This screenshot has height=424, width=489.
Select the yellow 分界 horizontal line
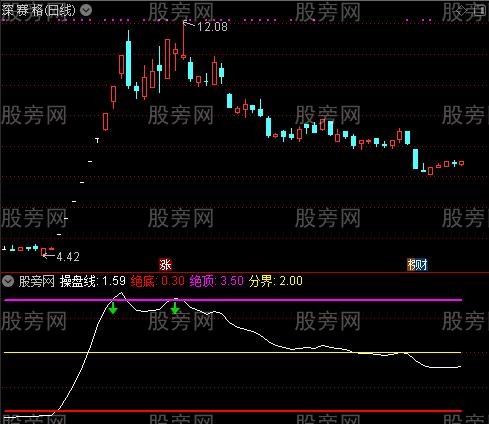coord(233,352)
